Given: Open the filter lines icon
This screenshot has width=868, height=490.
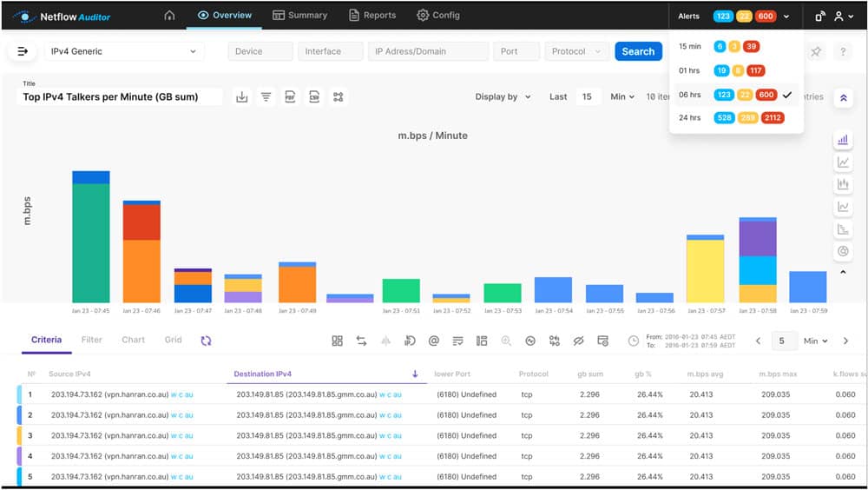Looking at the screenshot, I should (266, 97).
